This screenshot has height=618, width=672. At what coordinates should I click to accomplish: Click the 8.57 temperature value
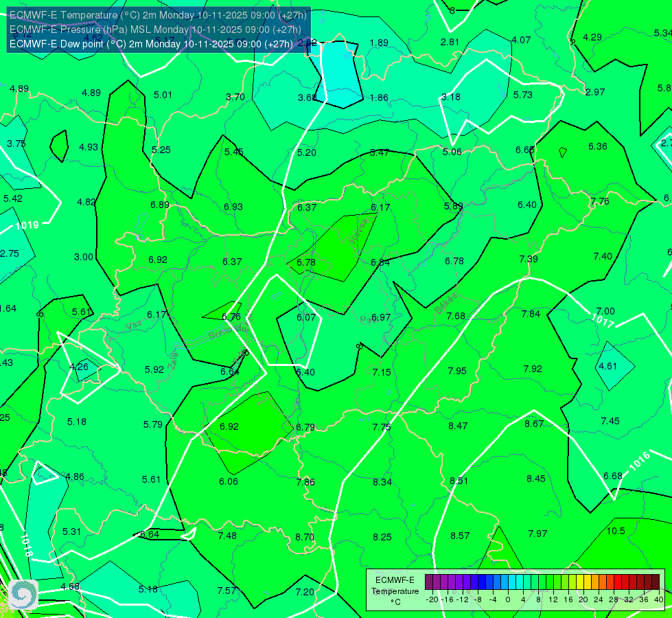[460, 536]
